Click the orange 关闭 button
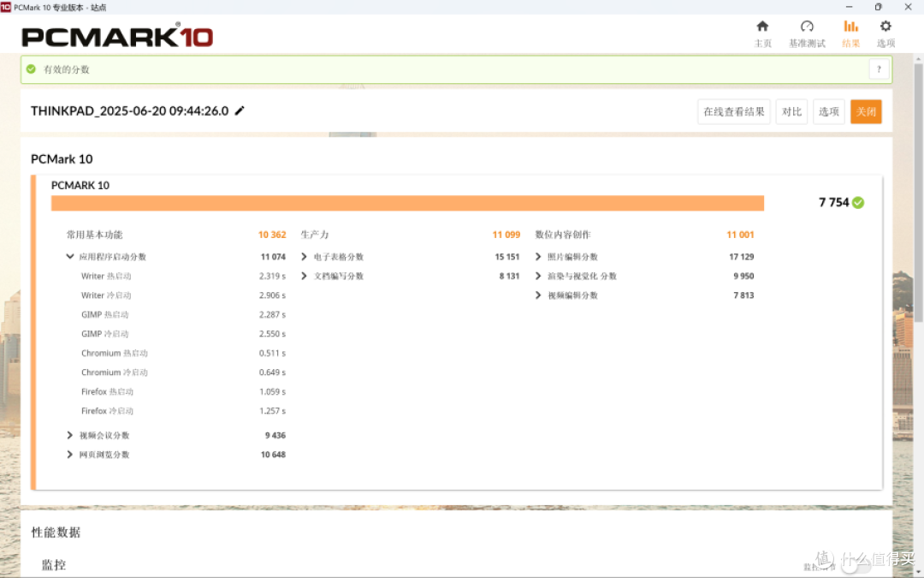The image size is (924, 578). (x=866, y=111)
